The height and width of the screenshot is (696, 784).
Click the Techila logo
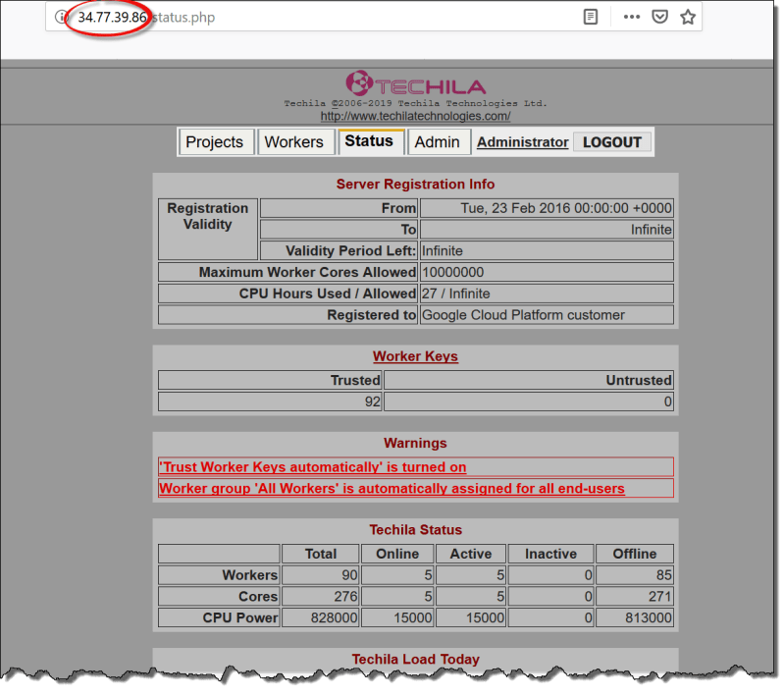pos(415,83)
